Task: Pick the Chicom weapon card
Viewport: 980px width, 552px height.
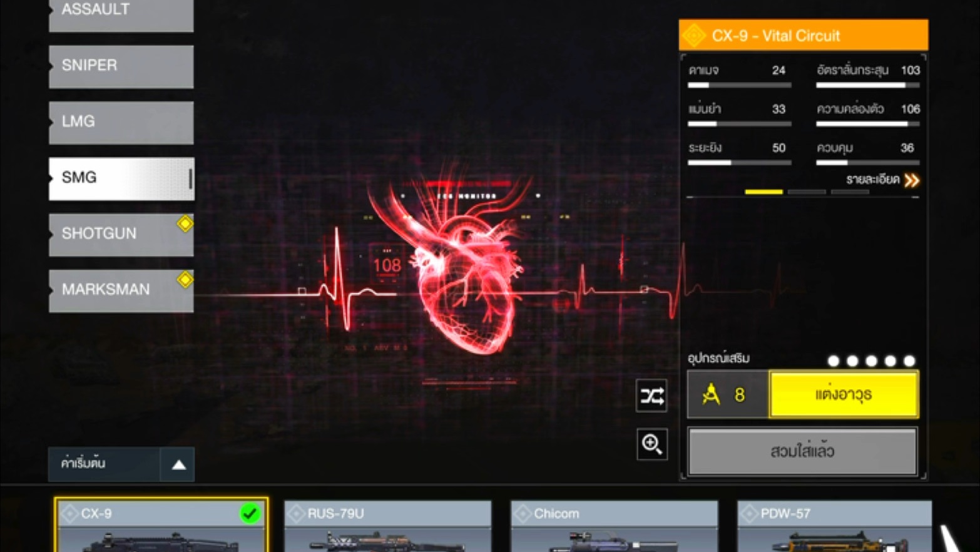Action: pyautogui.click(x=615, y=526)
